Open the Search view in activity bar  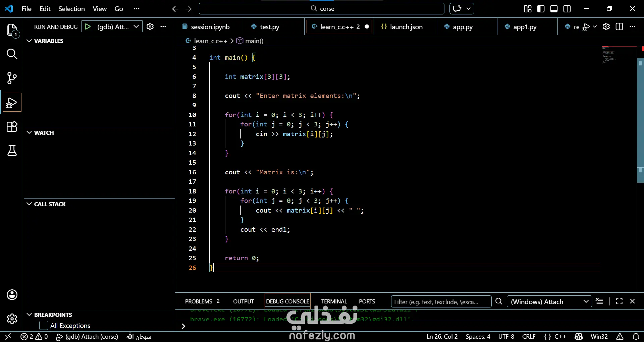coord(12,54)
